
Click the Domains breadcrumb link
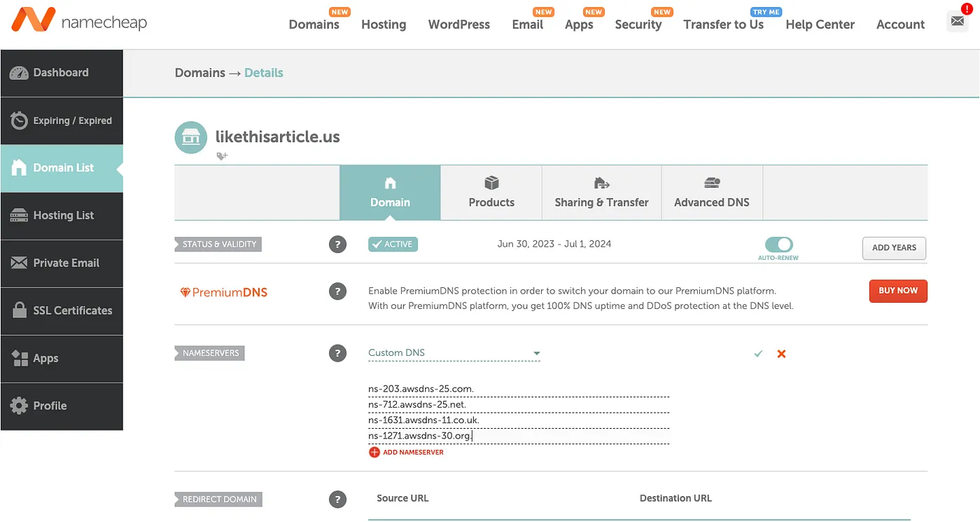coord(200,73)
